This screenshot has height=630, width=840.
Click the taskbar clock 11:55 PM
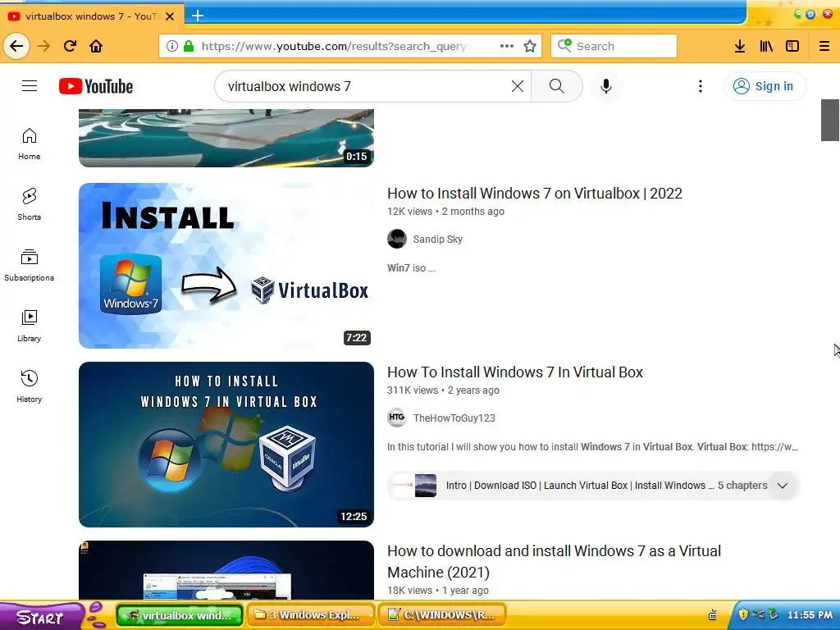coord(810,615)
